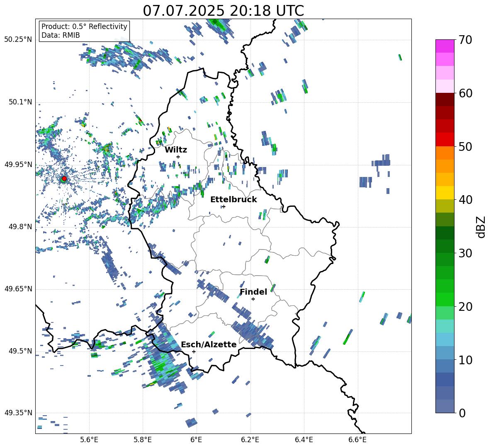Click the cross marker below Wiltz
Image resolution: width=491 pixels, height=448 pixels.
coord(178,157)
